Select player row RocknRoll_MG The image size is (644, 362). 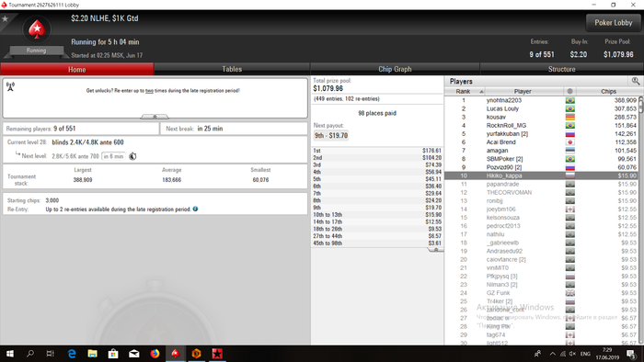541,126
